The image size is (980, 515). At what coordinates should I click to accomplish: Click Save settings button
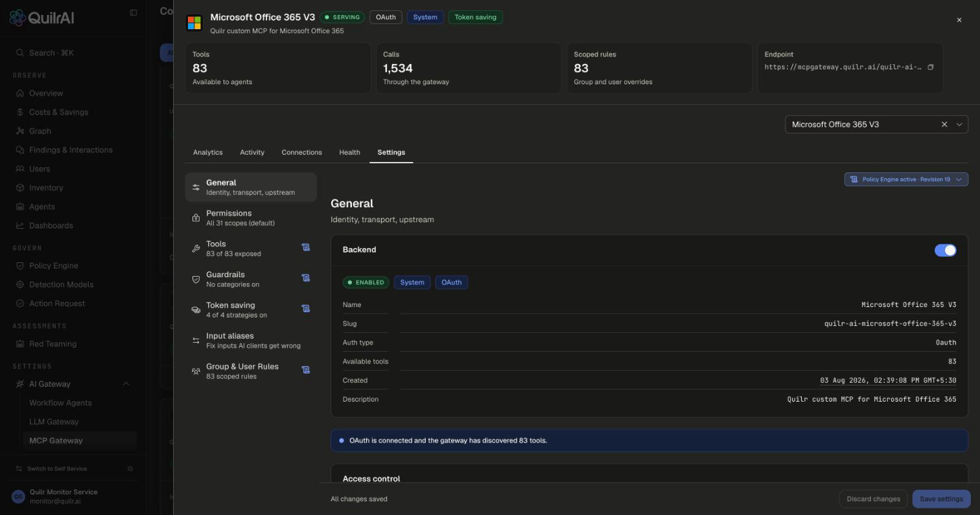click(941, 499)
